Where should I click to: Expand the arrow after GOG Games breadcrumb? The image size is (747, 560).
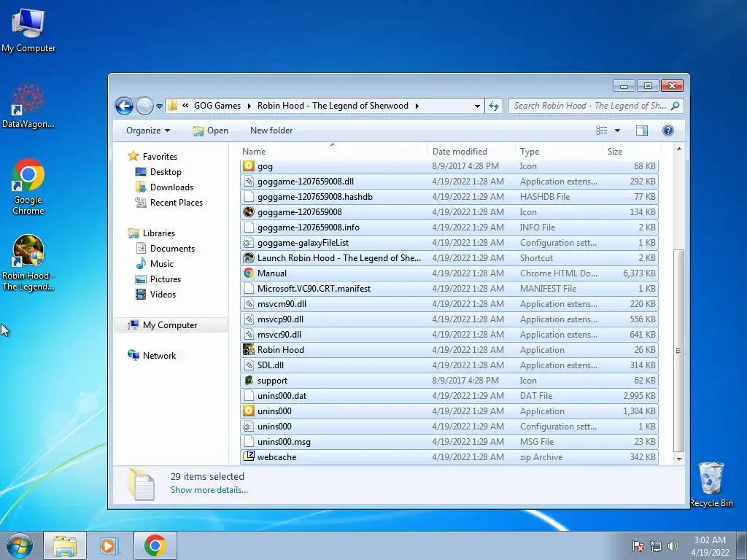[249, 106]
